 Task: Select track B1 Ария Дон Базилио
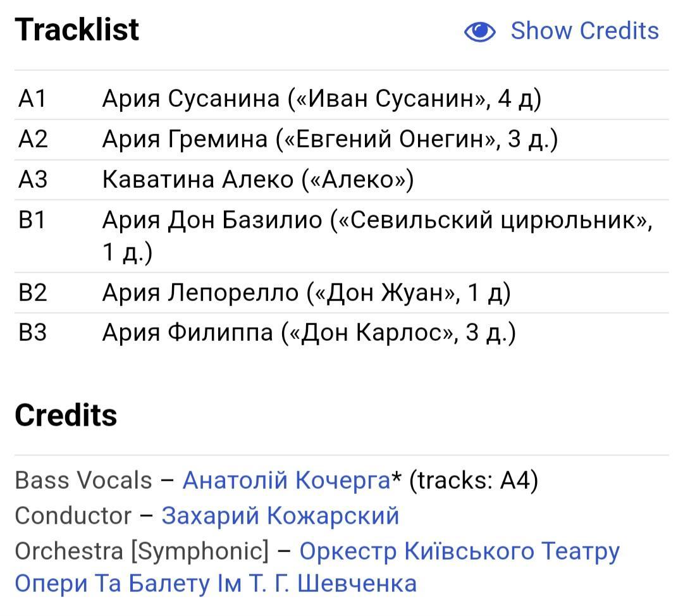(341, 236)
